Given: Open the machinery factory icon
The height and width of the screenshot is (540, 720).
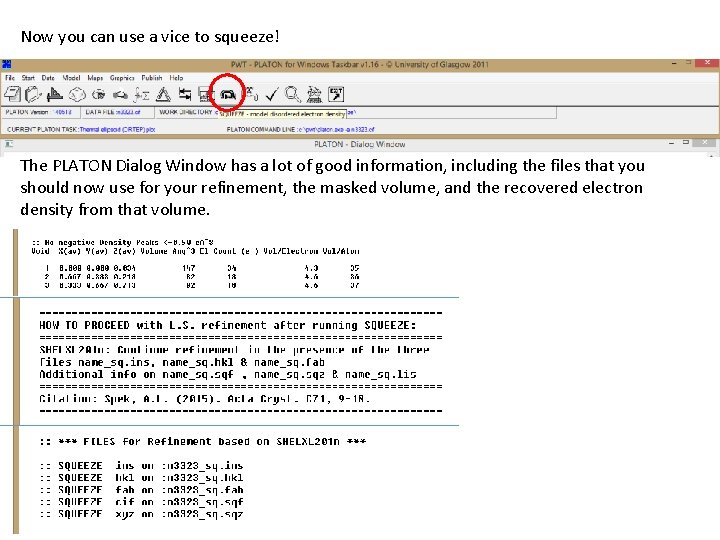Looking at the screenshot, I should 314,95.
